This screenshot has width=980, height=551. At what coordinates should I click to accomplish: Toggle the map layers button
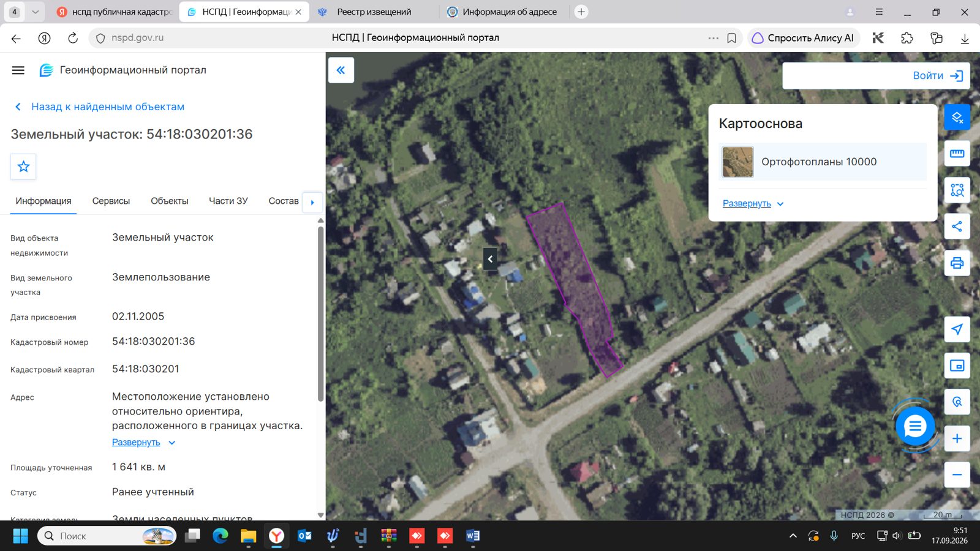(x=957, y=117)
